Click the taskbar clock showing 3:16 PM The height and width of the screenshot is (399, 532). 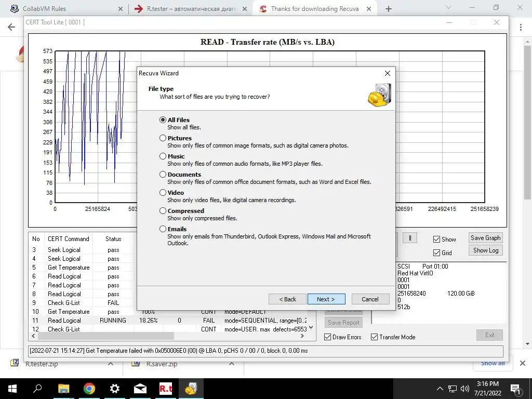pos(487,389)
